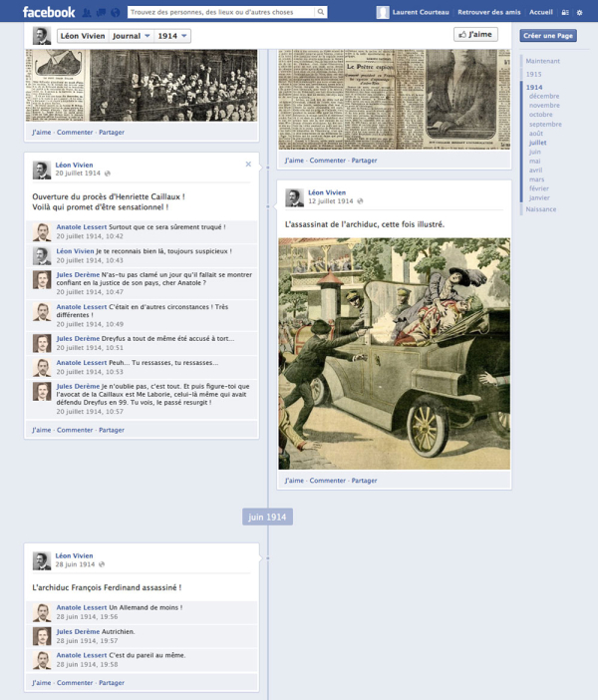Click Jules Derème avatar on 19:57 comment
The width and height of the screenshot is (598, 700).
(x=42, y=636)
